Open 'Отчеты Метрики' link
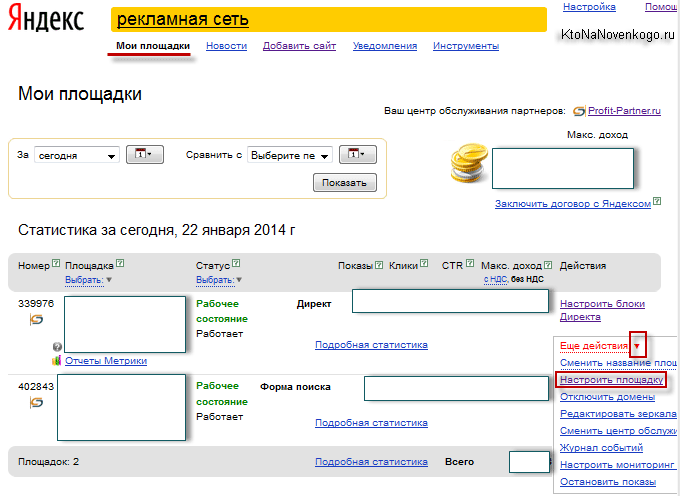The width and height of the screenshot is (680, 496). click(106, 361)
